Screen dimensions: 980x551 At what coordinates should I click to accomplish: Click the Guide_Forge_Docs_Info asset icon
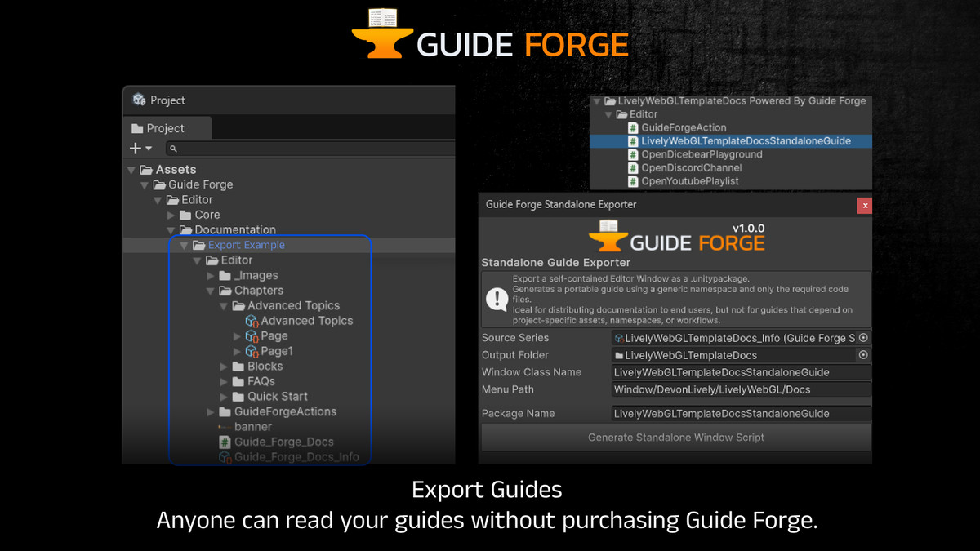[225, 457]
